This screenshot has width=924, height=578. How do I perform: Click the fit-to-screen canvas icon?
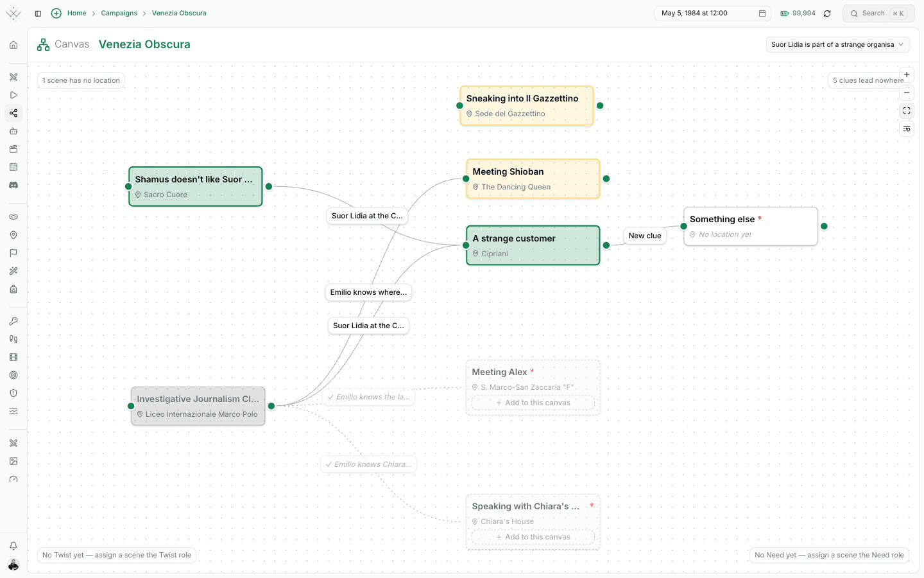907,110
